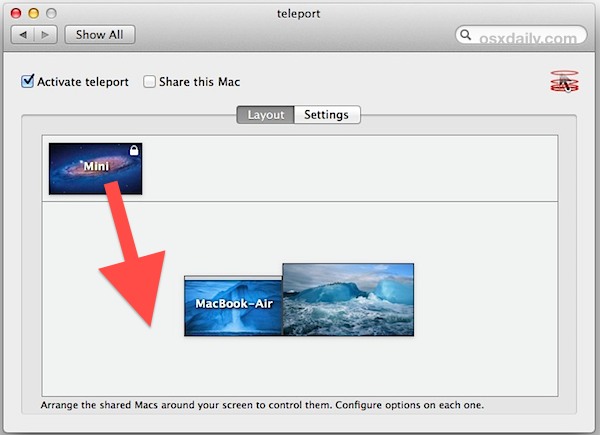Select the MacBook-Air screen thumbnail
This screenshot has height=435, width=600.
pos(233,306)
